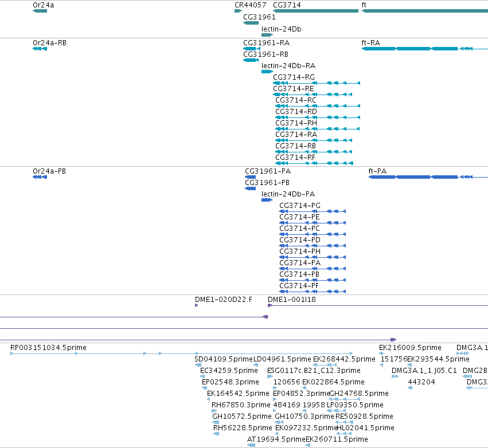Select the Or24a-PB protein label

tap(49, 171)
